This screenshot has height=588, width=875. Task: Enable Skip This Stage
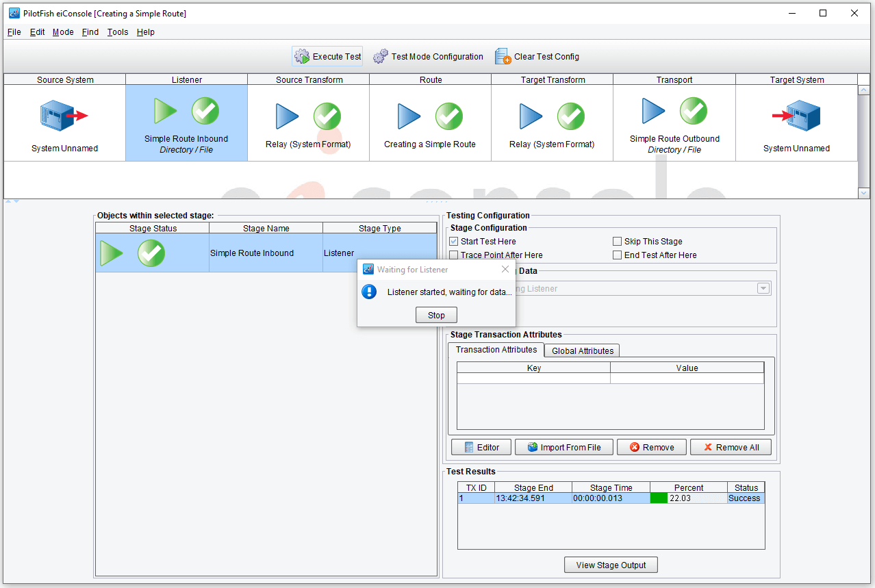point(618,242)
